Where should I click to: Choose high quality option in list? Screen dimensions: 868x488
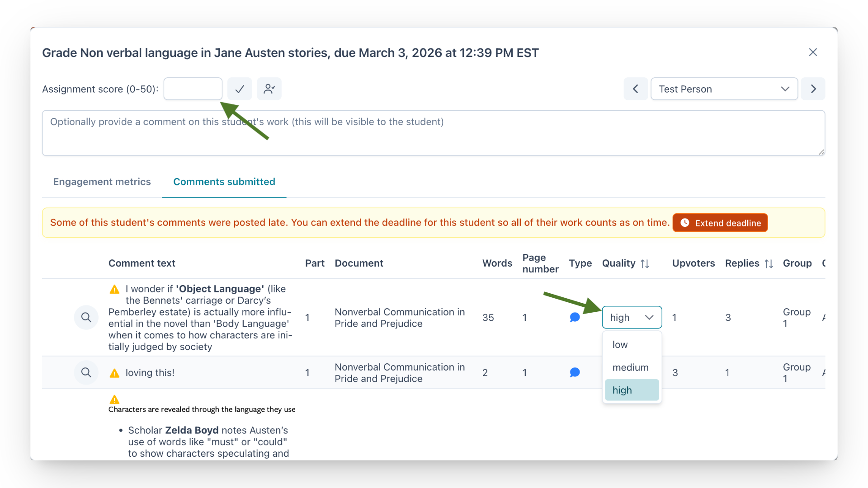(x=632, y=390)
